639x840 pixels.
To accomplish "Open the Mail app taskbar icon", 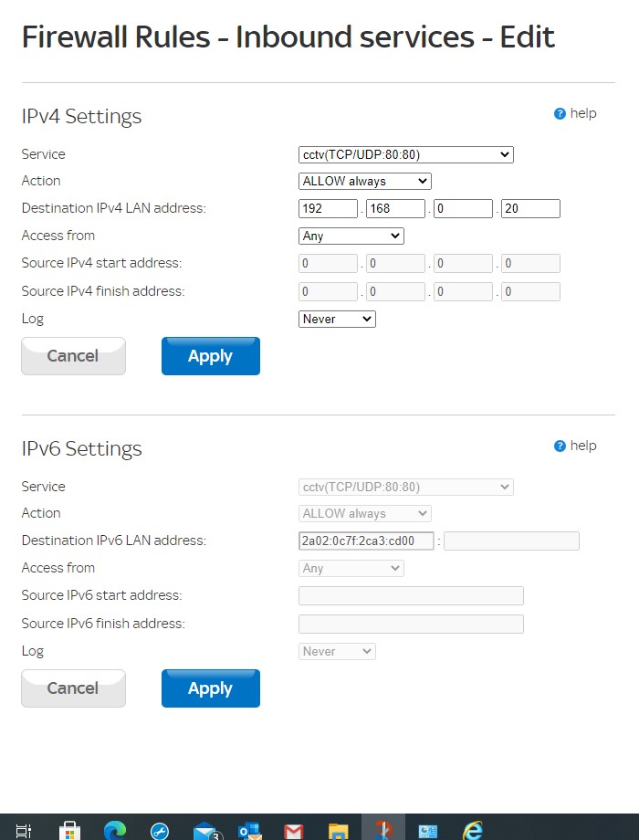I will point(205,830).
